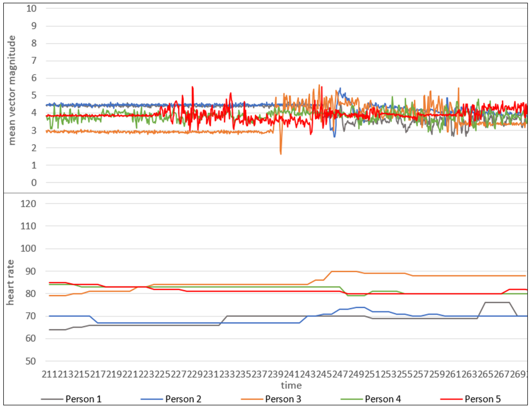Image resolution: width=532 pixels, height=410 pixels.
Task: Click the green Person 4 legend line swatch
Action: pos(352,399)
